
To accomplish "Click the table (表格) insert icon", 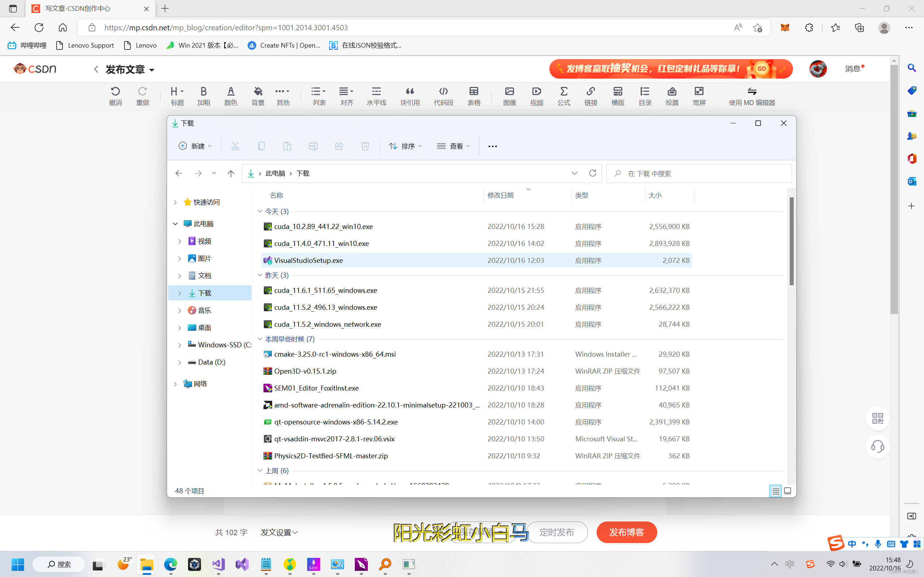I will coord(474,96).
